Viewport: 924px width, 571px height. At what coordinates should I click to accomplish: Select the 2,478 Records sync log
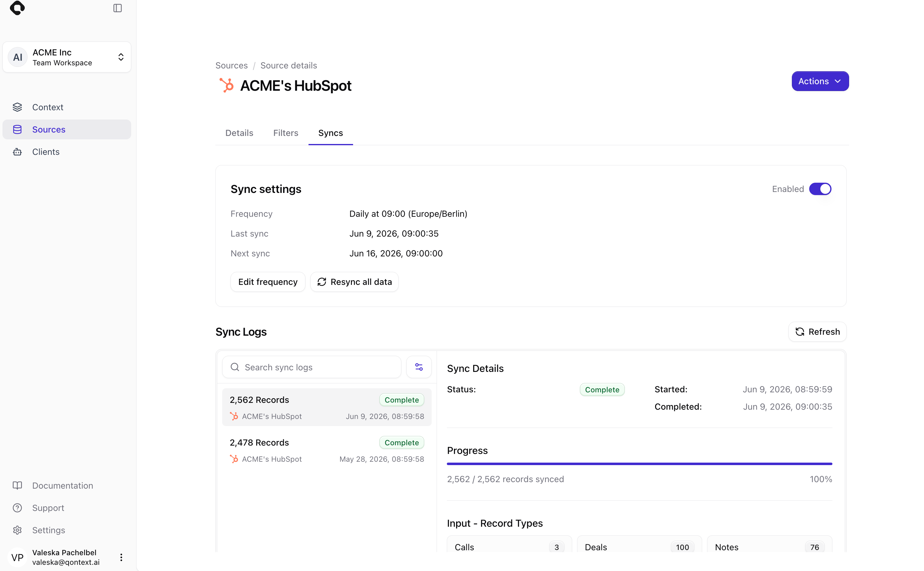coord(327,450)
